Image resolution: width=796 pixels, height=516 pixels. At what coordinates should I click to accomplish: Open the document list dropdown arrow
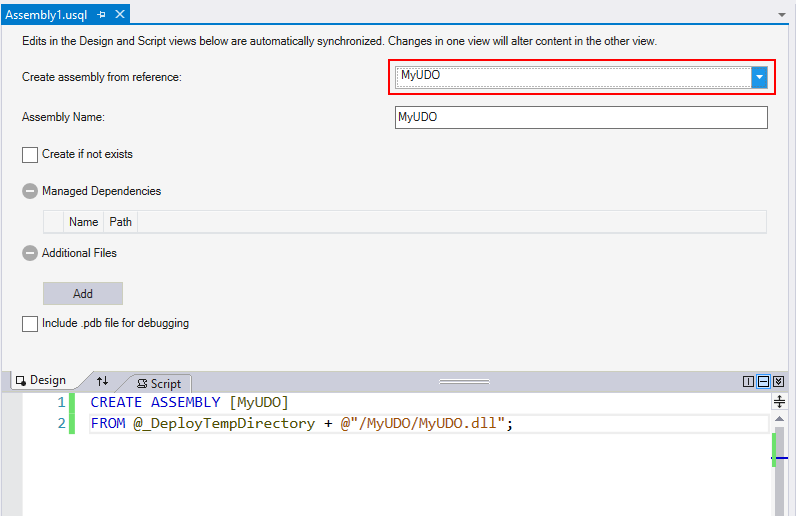coord(782,15)
